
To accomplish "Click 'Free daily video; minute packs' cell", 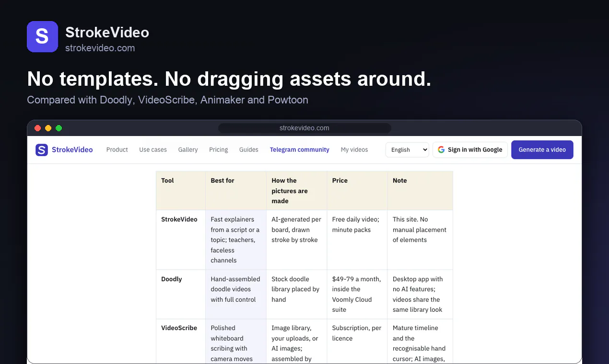I will pyautogui.click(x=357, y=240).
